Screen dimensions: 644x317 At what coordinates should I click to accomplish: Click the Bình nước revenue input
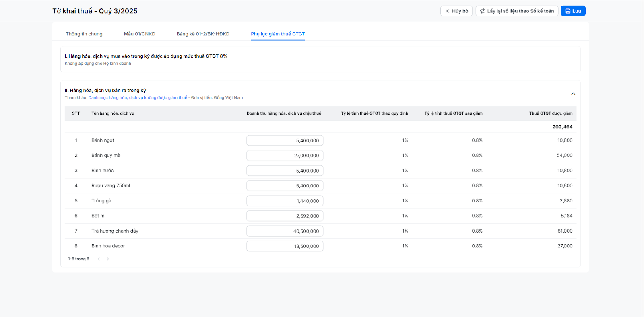(x=285, y=171)
